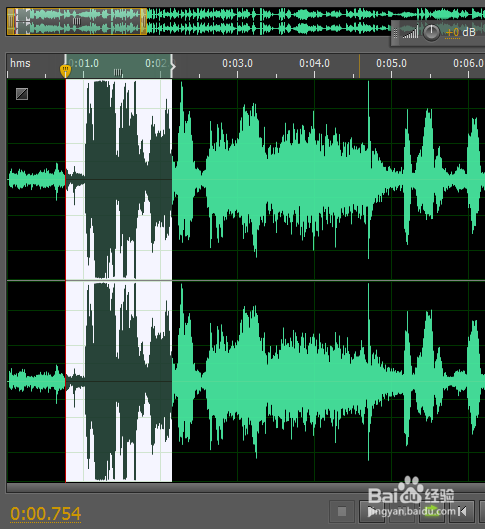Click the volume ramp icon on HUD
The image size is (485, 529).
tap(410, 31)
